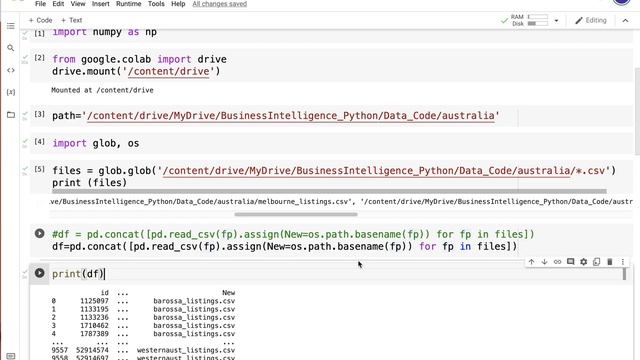640x360 pixels.
Task: Copy link to the selected cell
Action: point(557,262)
